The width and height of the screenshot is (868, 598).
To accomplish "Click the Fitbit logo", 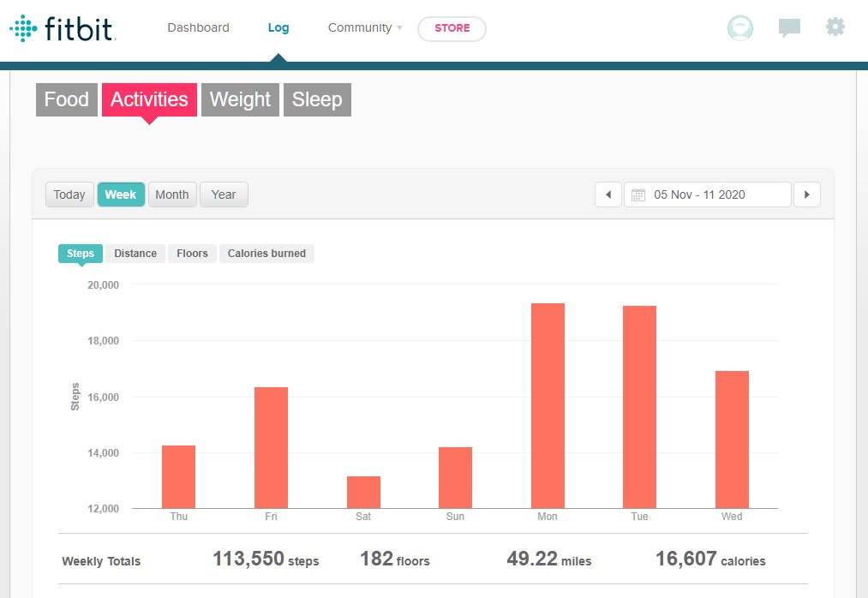I will click(x=63, y=28).
